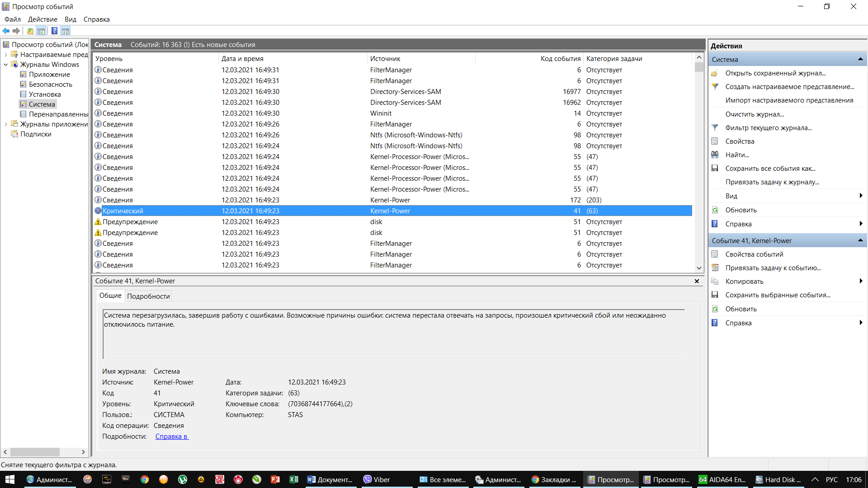This screenshot has height=488, width=868.
Task: Expand the Custom Views tree node
Action: coord(5,55)
